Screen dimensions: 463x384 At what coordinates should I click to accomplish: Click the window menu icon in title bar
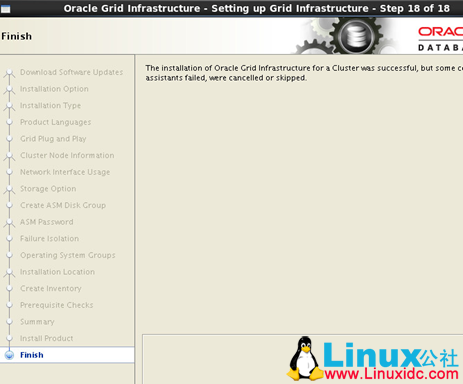[5, 9]
